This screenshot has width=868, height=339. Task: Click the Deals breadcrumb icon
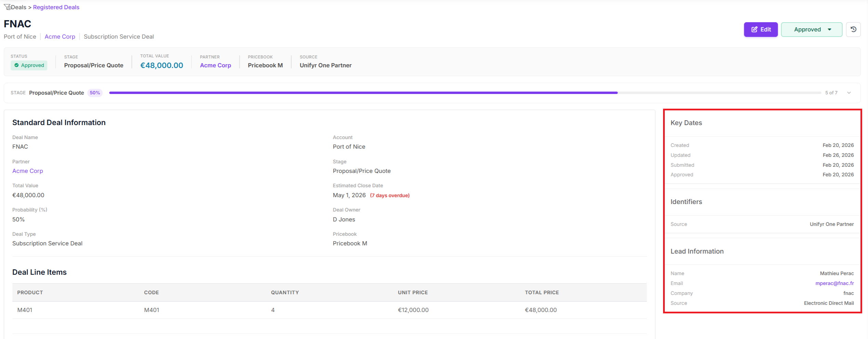click(7, 7)
